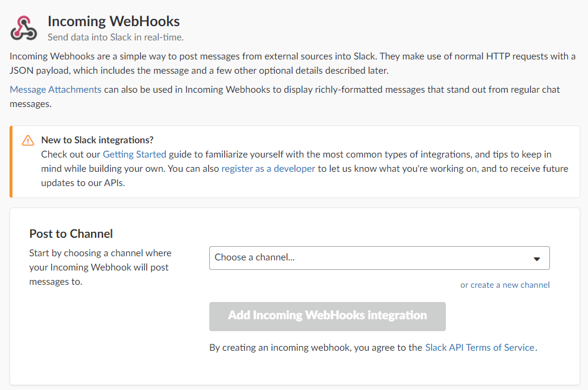
Task: Open Slack API Terms of Service link
Action: (x=480, y=348)
